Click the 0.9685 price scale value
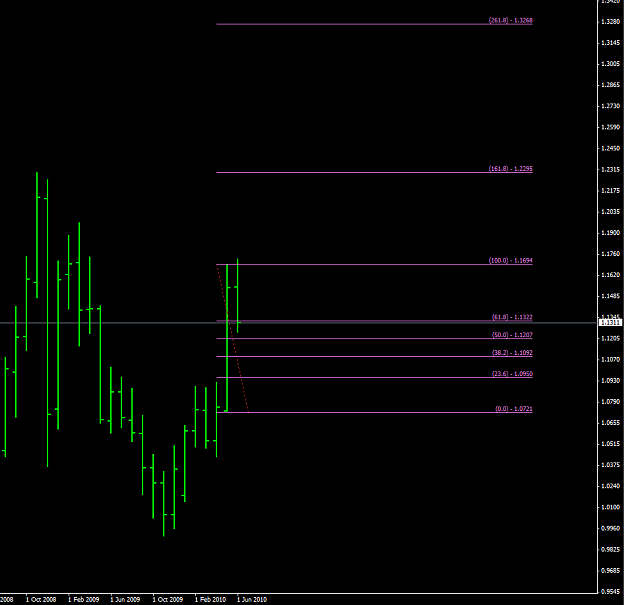This screenshot has height=605, width=625. tap(611, 571)
